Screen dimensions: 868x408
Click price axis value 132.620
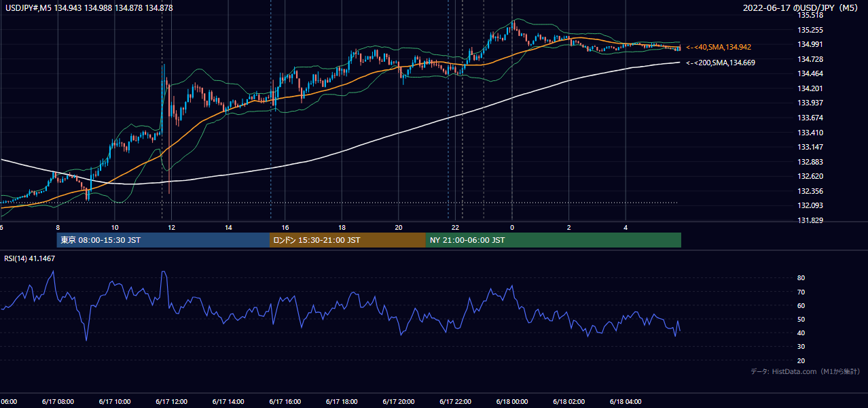point(811,176)
